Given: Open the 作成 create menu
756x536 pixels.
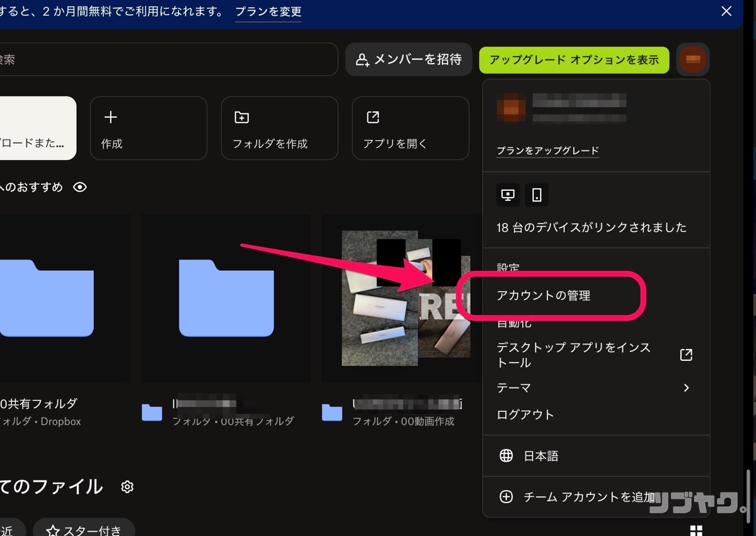Looking at the screenshot, I should tap(149, 128).
